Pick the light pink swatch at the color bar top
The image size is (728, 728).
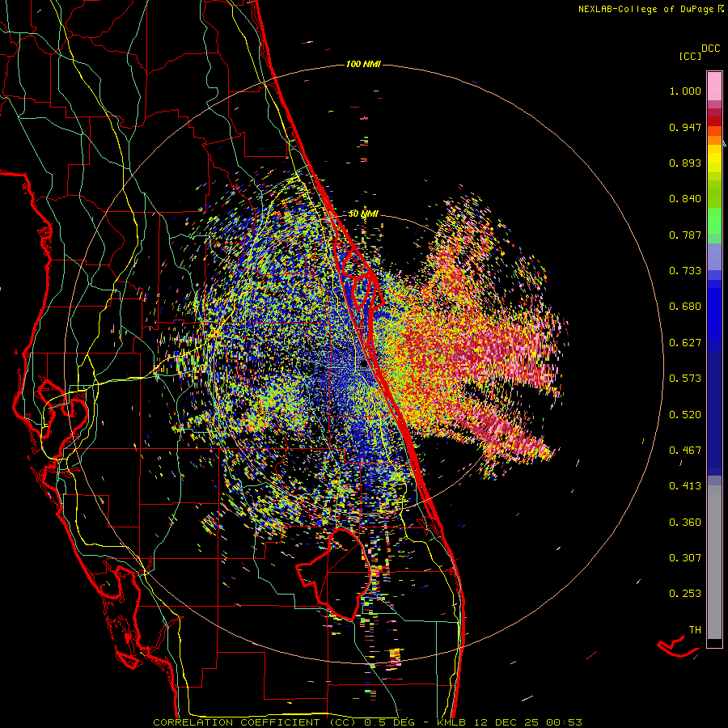pyautogui.click(x=714, y=86)
